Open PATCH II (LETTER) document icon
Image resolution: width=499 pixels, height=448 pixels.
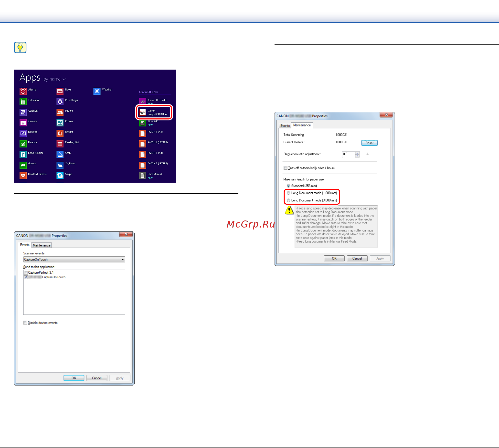143,144
